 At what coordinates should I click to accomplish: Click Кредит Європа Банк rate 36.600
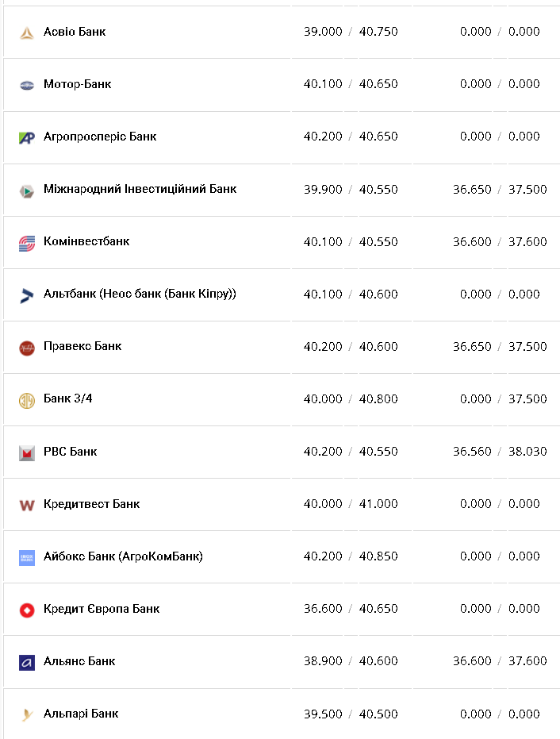tap(323, 609)
